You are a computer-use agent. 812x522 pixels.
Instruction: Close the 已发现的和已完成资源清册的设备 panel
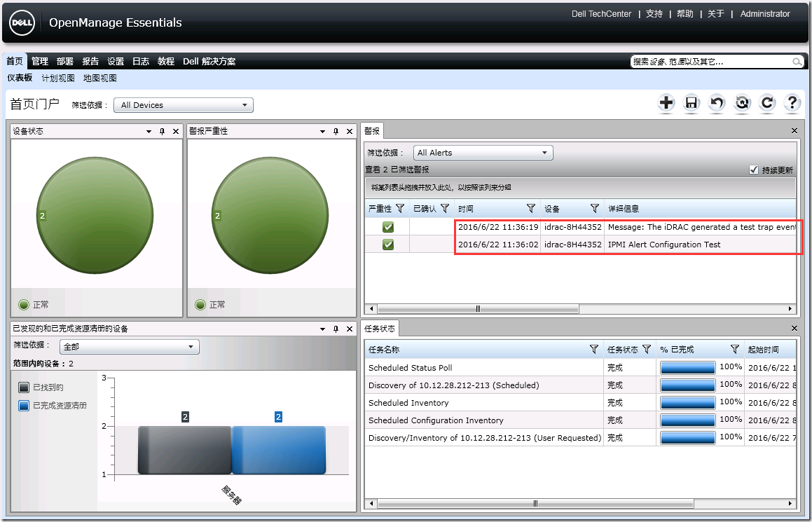pyautogui.click(x=350, y=329)
